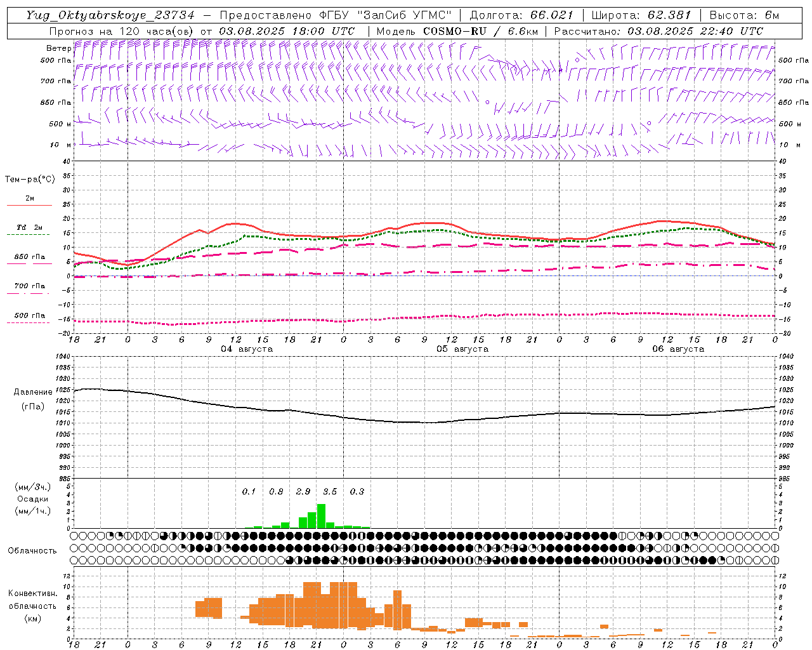
Task: Click the Давление pressure label
Action: (x=33, y=392)
